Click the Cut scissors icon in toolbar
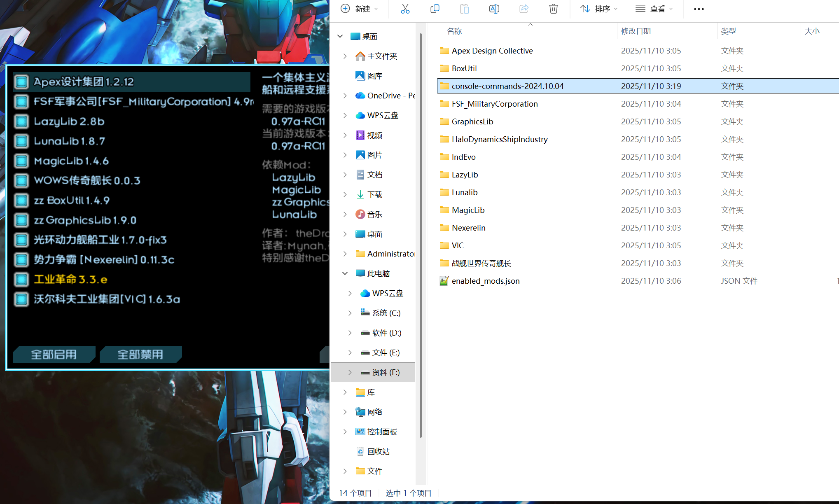The width and height of the screenshot is (839, 504). 405,9
